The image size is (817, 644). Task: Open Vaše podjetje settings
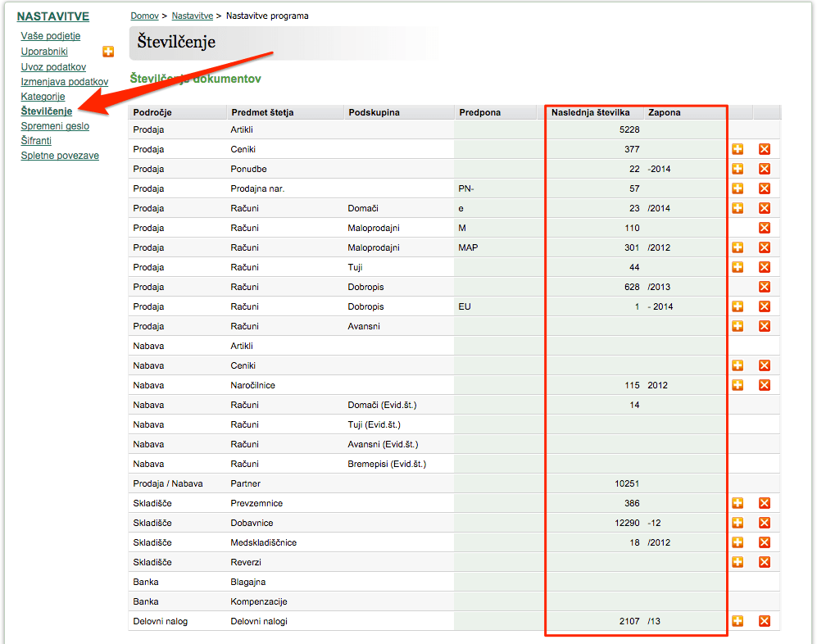(51, 36)
